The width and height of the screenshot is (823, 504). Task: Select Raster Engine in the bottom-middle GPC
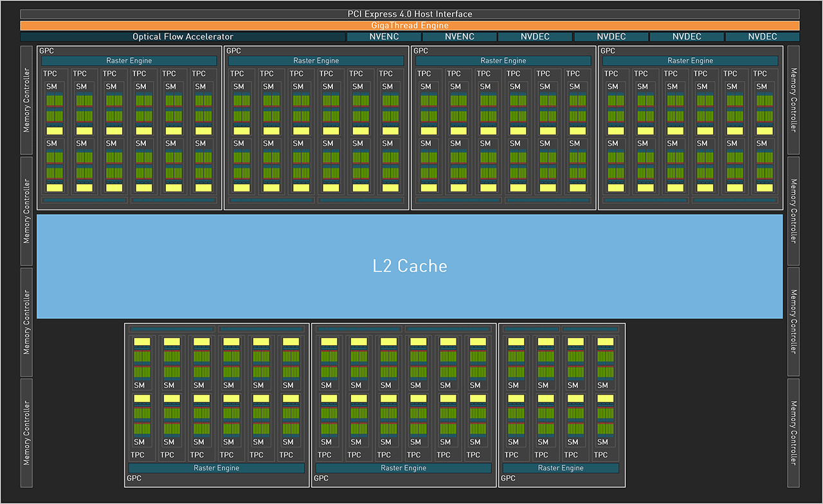[403, 468]
